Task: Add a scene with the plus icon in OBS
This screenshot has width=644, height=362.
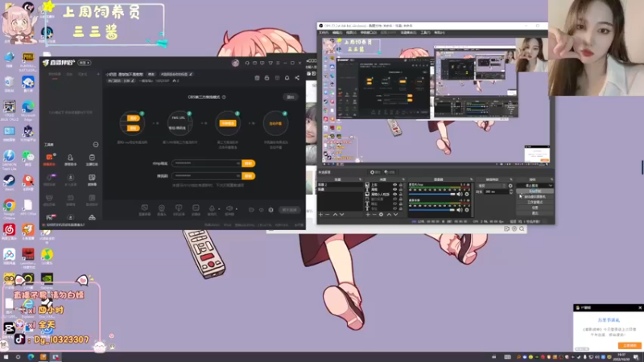Action: click(320, 214)
